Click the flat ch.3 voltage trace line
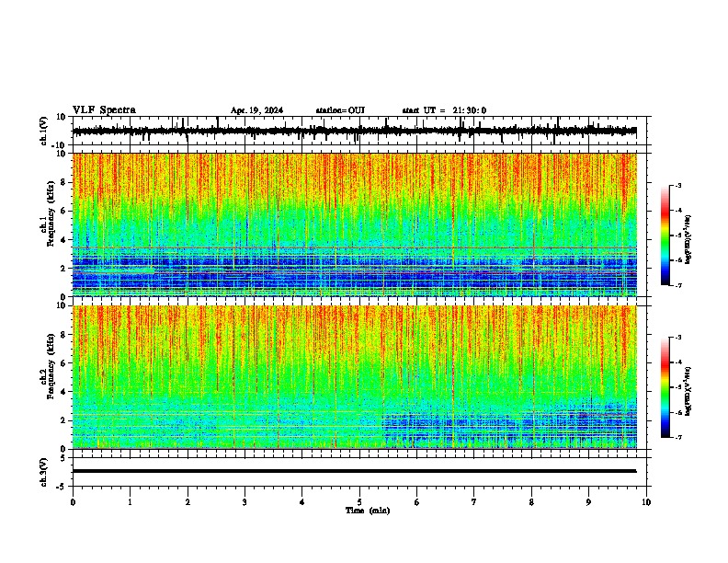The width and height of the screenshot is (728, 563). (x=354, y=471)
